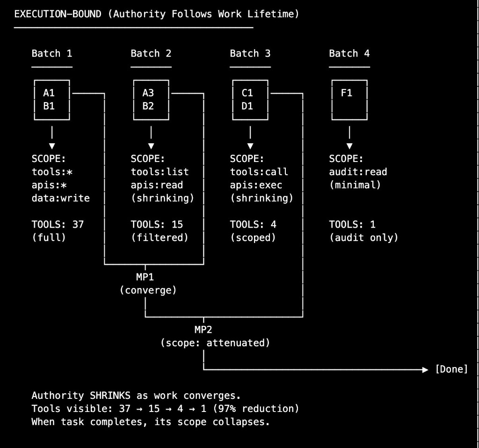Screen dimensions: 479x448
Task: Click the "(minimal)" label
Action: 355,185
